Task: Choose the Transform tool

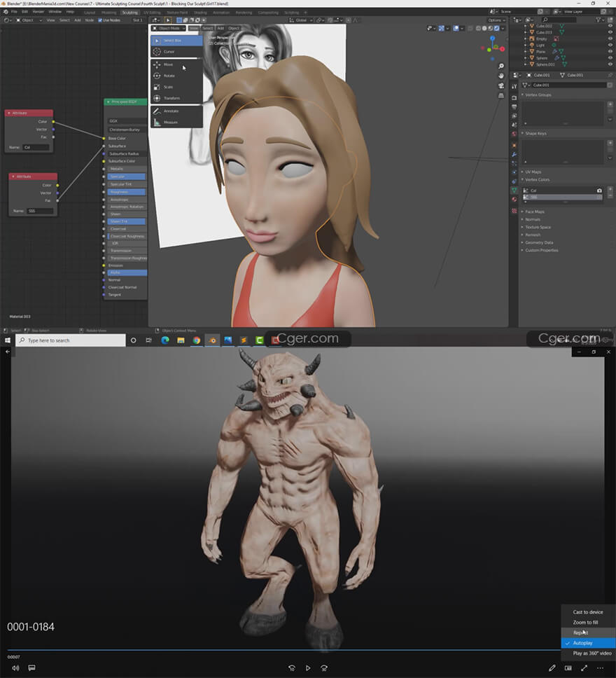Action: (x=176, y=98)
